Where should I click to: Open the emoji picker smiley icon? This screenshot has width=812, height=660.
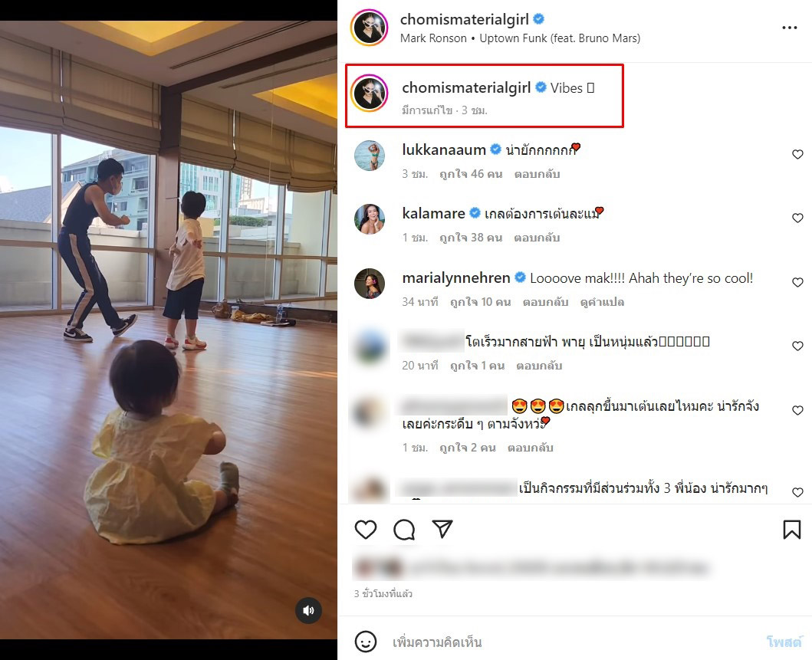tap(367, 642)
